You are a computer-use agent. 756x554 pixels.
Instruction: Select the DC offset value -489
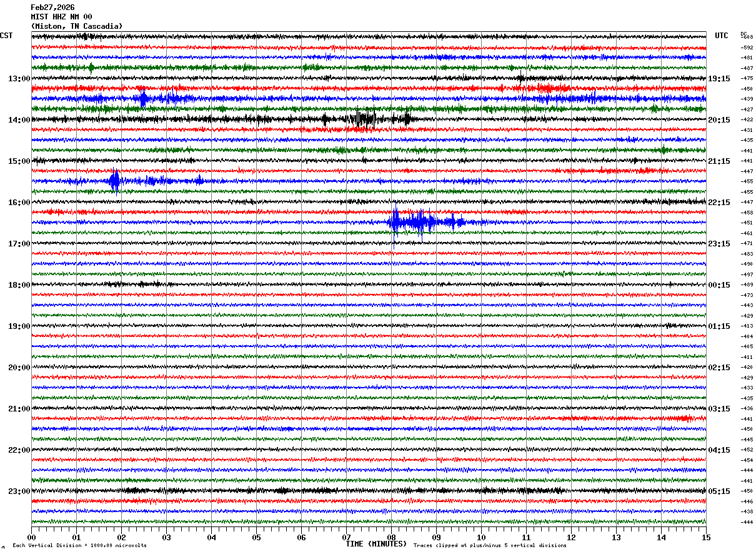tap(747, 285)
